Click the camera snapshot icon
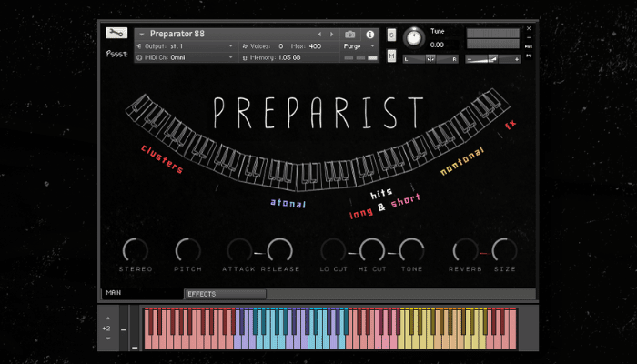 [349, 35]
